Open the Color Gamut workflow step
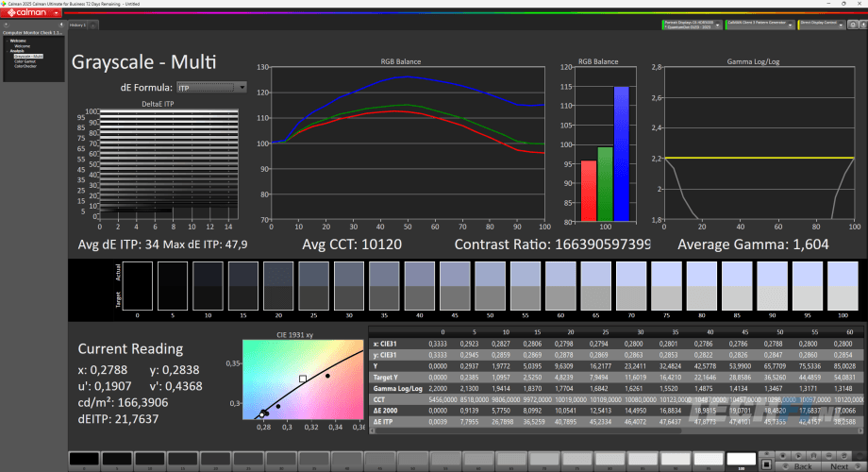The width and height of the screenshot is (868, 472). [25, 61]
